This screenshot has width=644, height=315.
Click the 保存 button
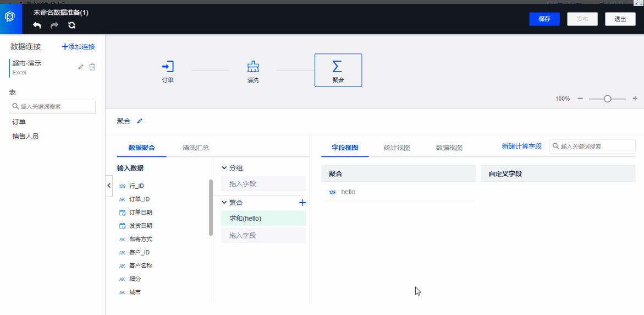[x=544, y=19]
